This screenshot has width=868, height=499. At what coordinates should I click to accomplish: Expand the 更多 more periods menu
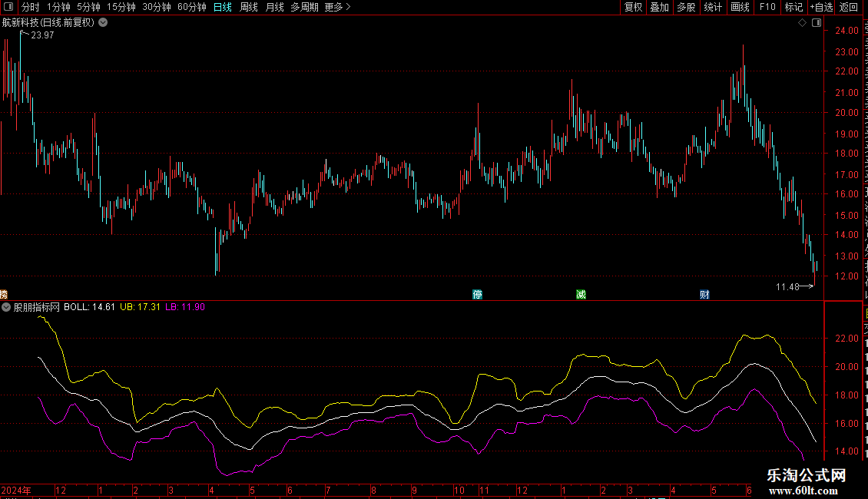(337, 7)
